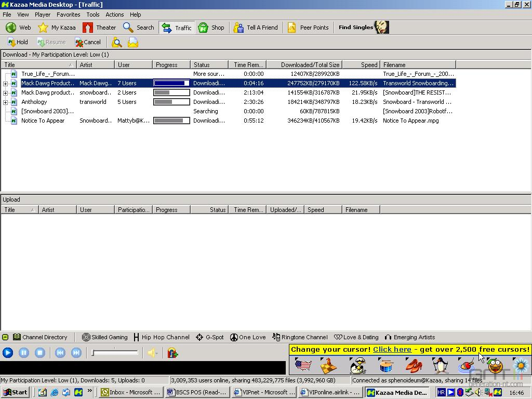Open the File menu

pyautogui.click(x=7, y=15)
